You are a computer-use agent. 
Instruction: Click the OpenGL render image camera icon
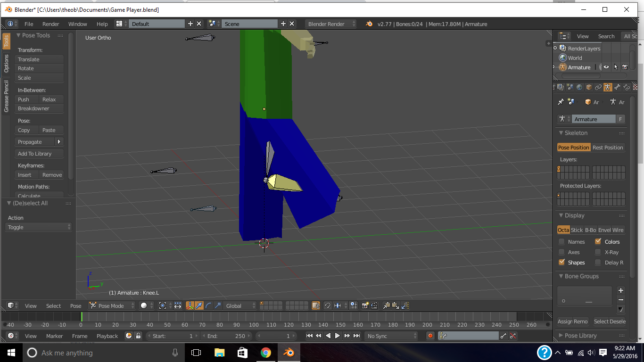coord(365,305)
